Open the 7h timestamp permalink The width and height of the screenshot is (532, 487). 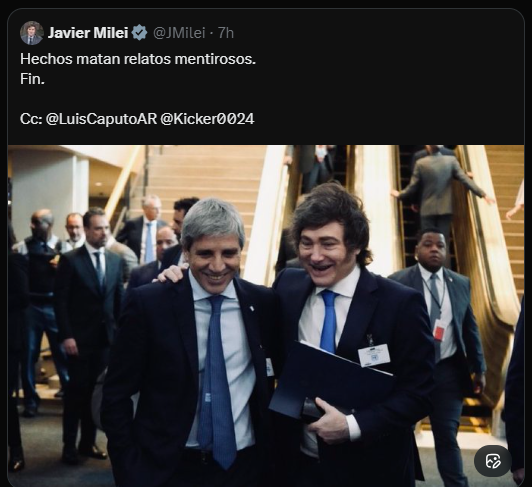226,33
